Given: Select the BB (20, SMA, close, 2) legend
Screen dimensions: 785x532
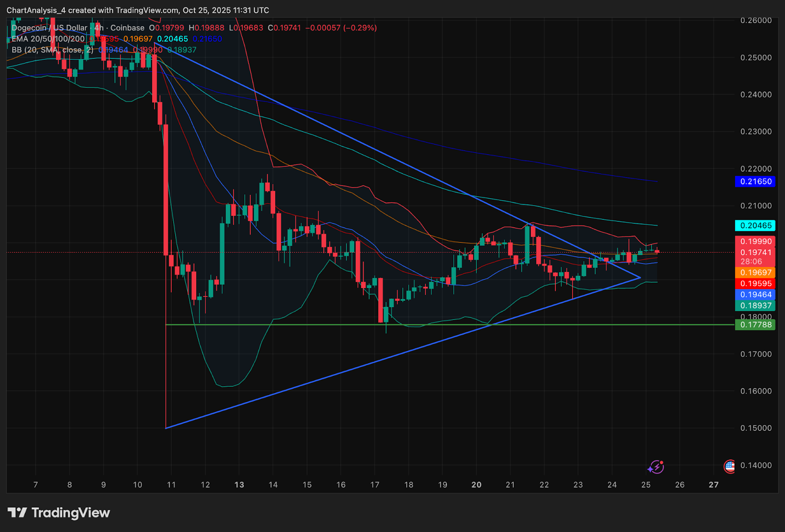Looking at the screenshot, I should pyautogui.click(x=52, y=50).
